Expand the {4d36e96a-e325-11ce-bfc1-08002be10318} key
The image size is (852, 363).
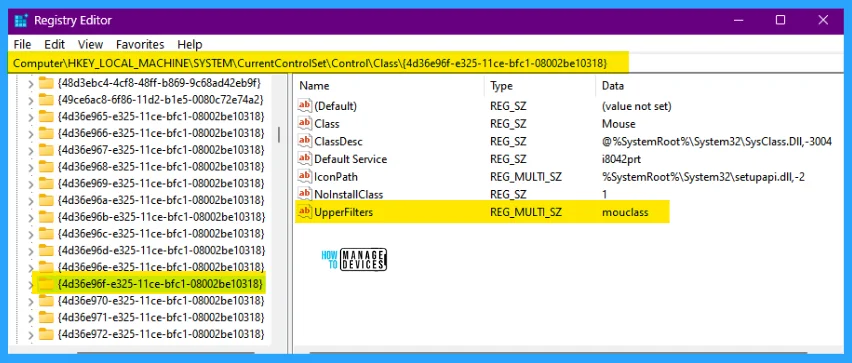[30, 201]
